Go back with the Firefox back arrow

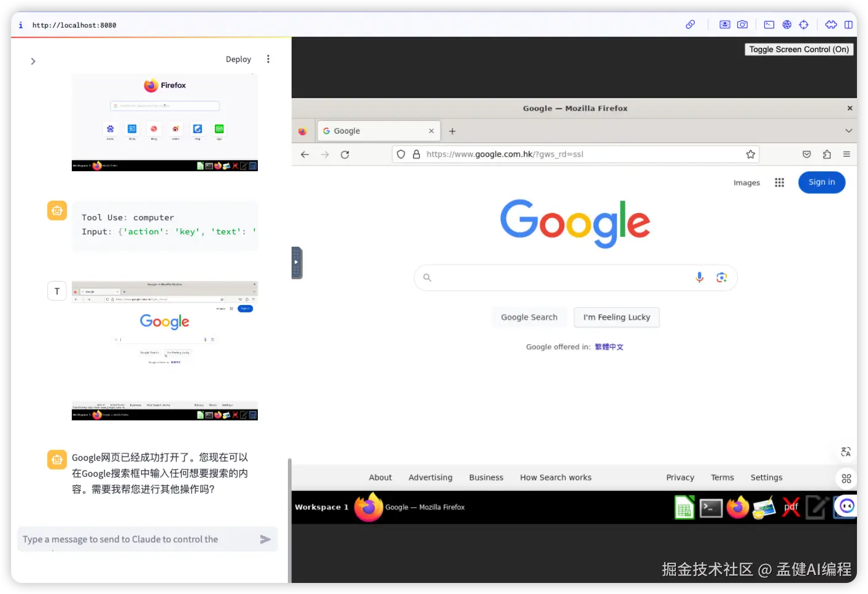pos(305,155)
